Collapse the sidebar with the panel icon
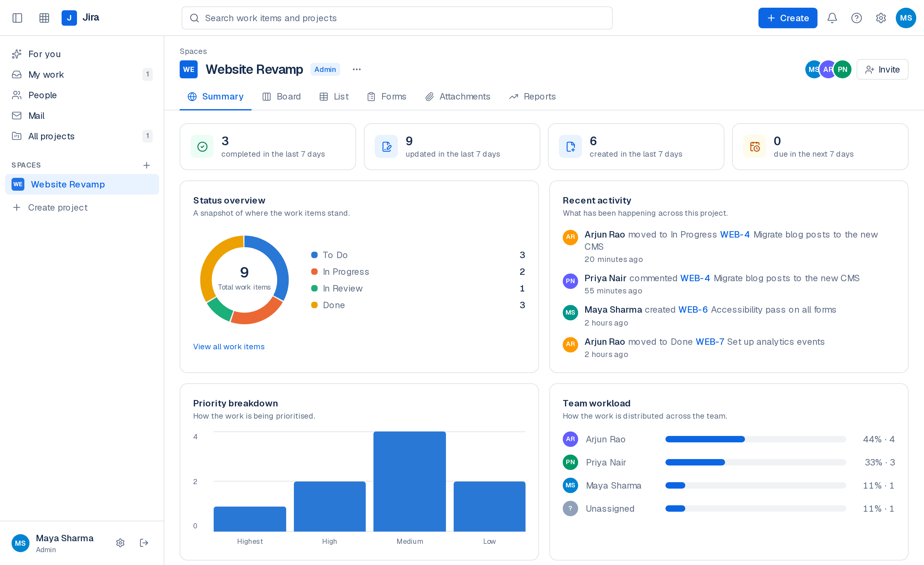 click(x=17, y=18)
